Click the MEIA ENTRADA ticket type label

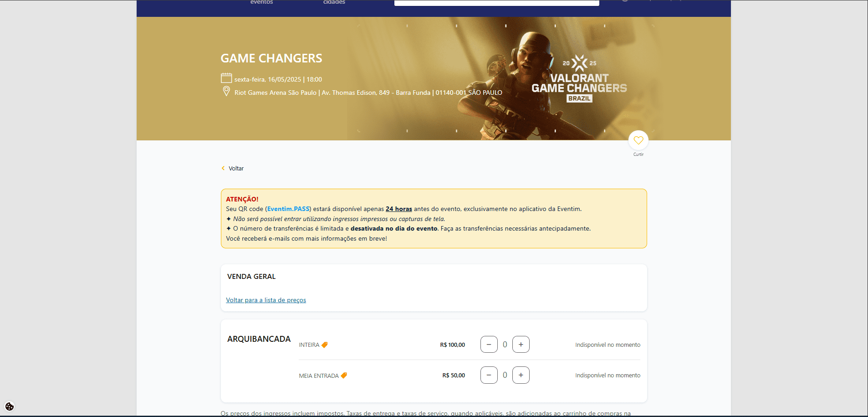tap(319, 376)
